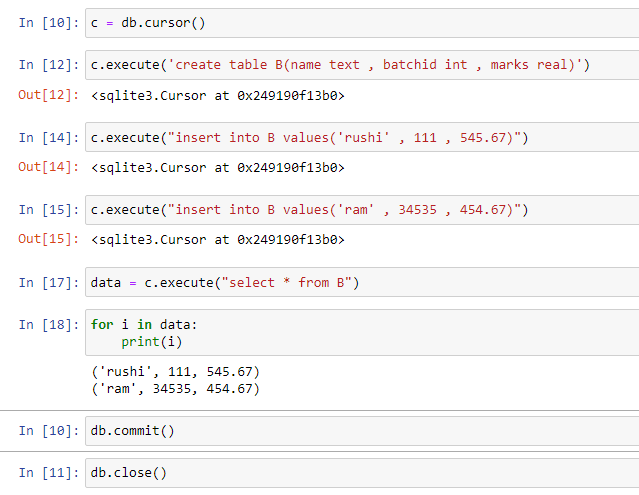Click the ('rushi', 111, 545.67) output line

pyautogui.click(x=175, y=372)
